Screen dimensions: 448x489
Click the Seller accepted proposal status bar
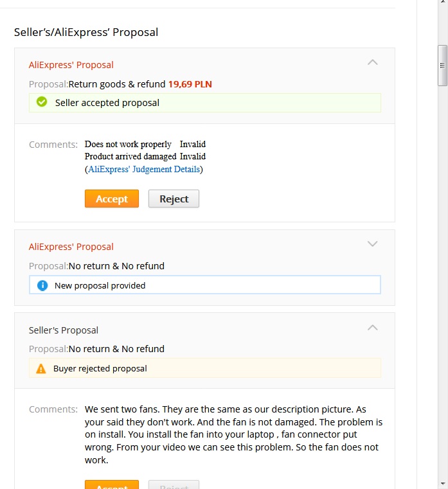pos(204,103)
